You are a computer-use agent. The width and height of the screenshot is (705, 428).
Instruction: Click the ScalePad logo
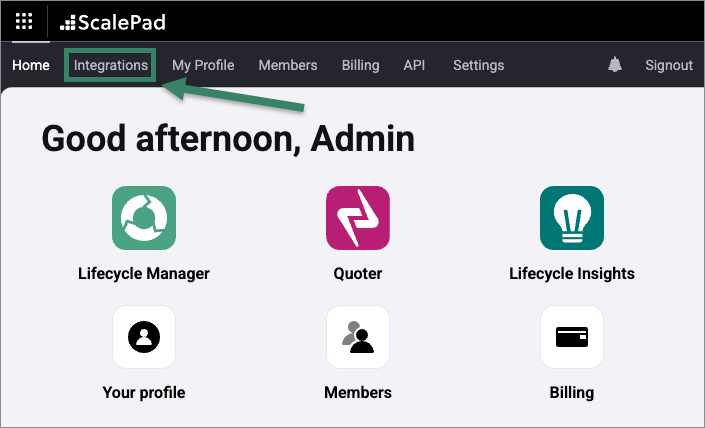coord(112,22)
